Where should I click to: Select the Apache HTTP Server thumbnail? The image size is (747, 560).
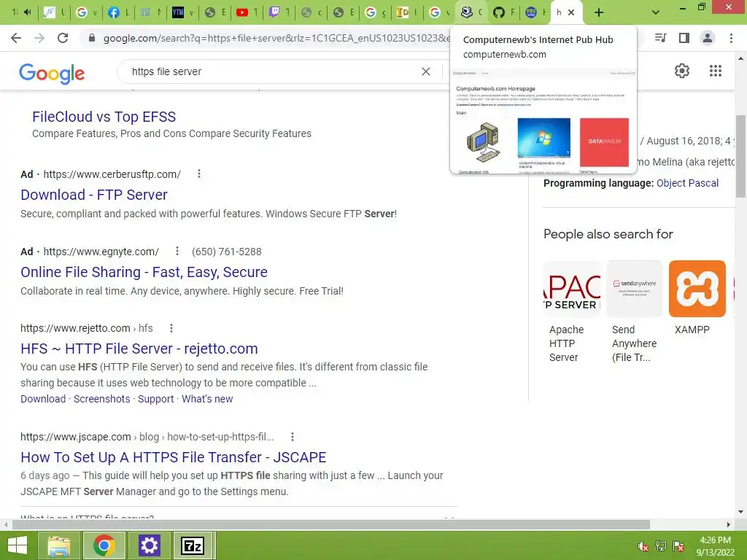pos(572,289)
